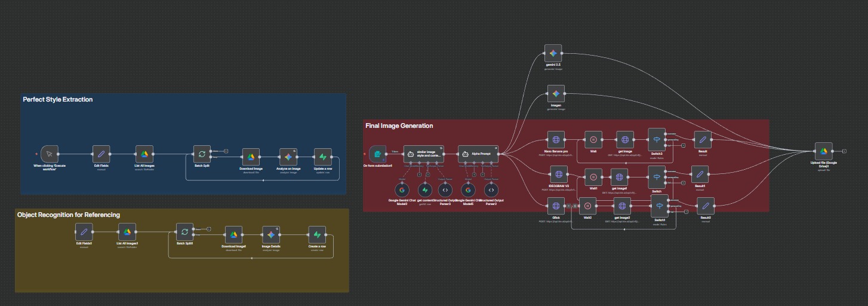Click plus button on GRok to Wait2 connection

pyautogui.click(x=569, y=206)
